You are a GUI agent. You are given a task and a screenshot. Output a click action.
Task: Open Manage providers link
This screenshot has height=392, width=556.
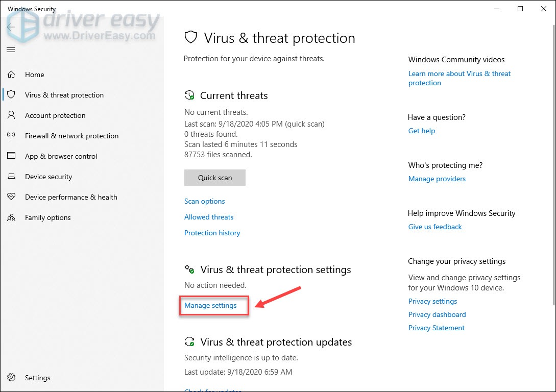point(437,179)
